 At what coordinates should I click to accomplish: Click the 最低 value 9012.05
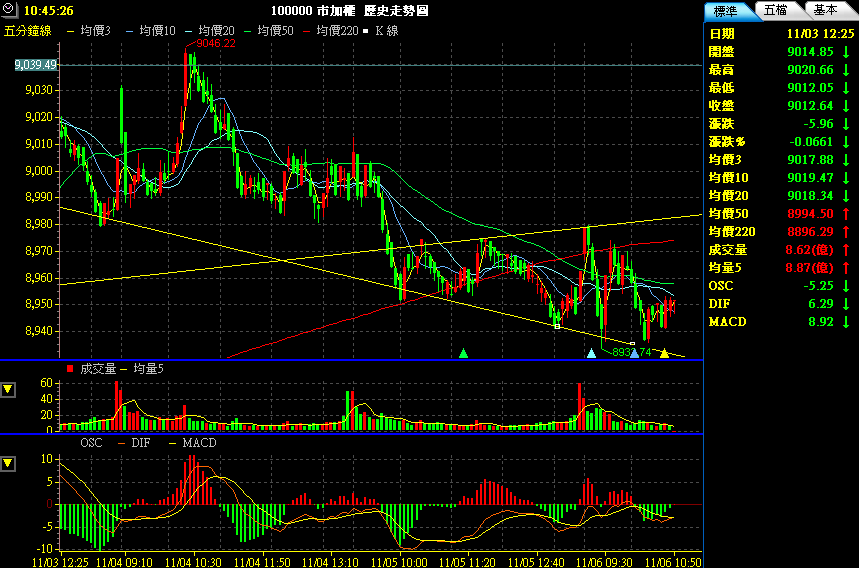tap(810, 88)
